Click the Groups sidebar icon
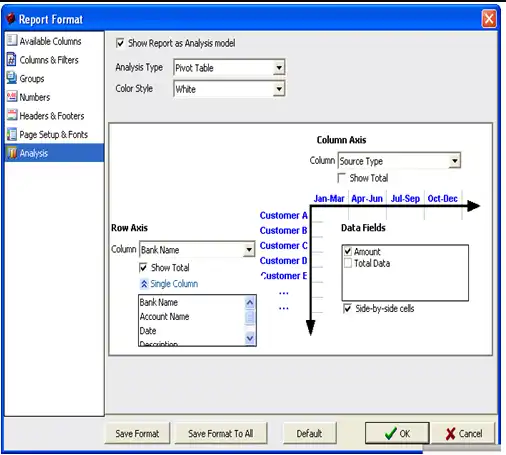 coord(11,78)
